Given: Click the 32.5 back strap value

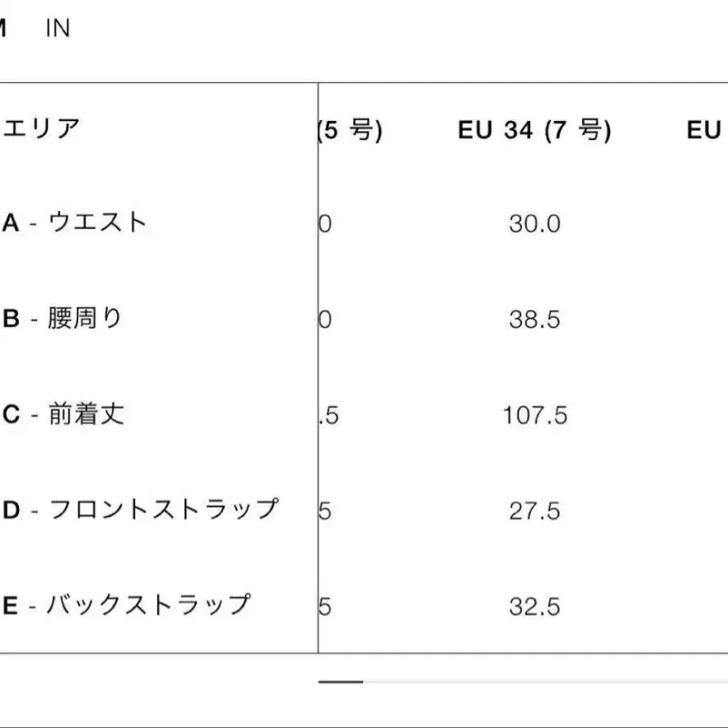Looking at the screenshot, I should 534,607.
